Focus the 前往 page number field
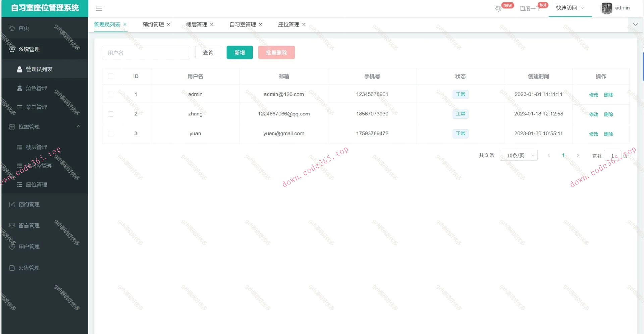Viewport: 644px width, 334px height. (x=612, y=156)
